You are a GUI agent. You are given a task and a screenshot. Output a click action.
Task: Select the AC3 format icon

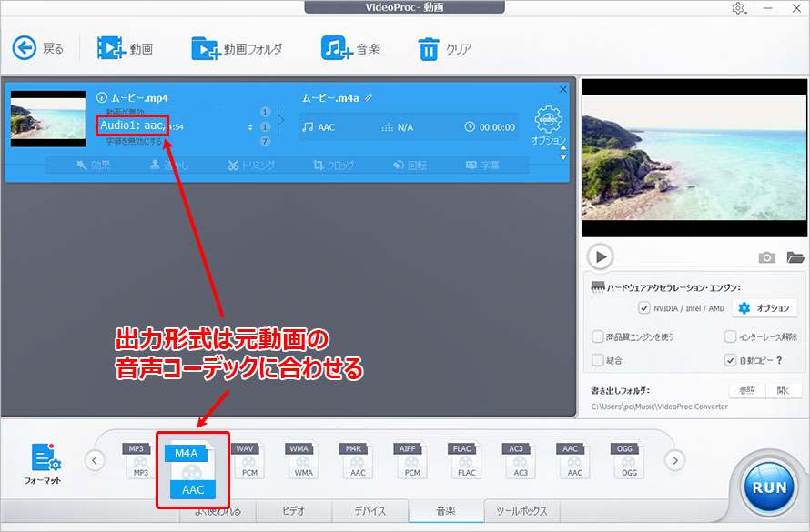(x=519, y=460)
